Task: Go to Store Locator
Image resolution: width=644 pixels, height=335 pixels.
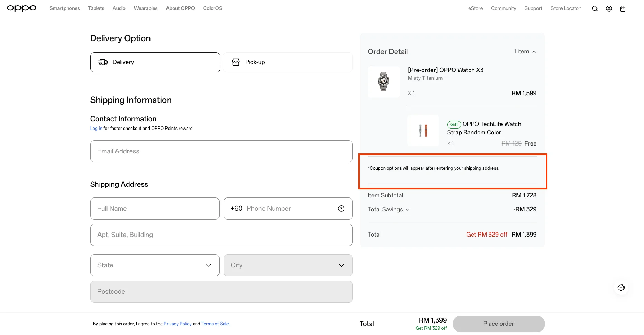Action: click(x=565, y=8)
